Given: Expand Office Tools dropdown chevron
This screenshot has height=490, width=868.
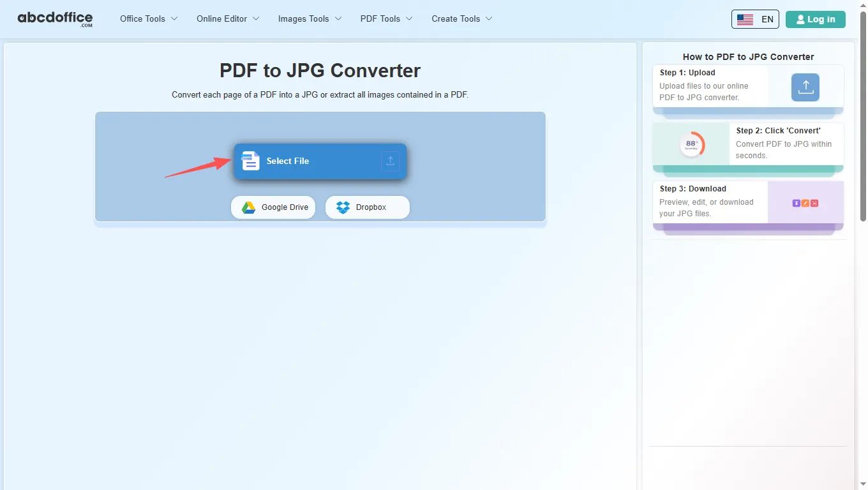Looking at the screenshot, I should [x=174, y=19].
